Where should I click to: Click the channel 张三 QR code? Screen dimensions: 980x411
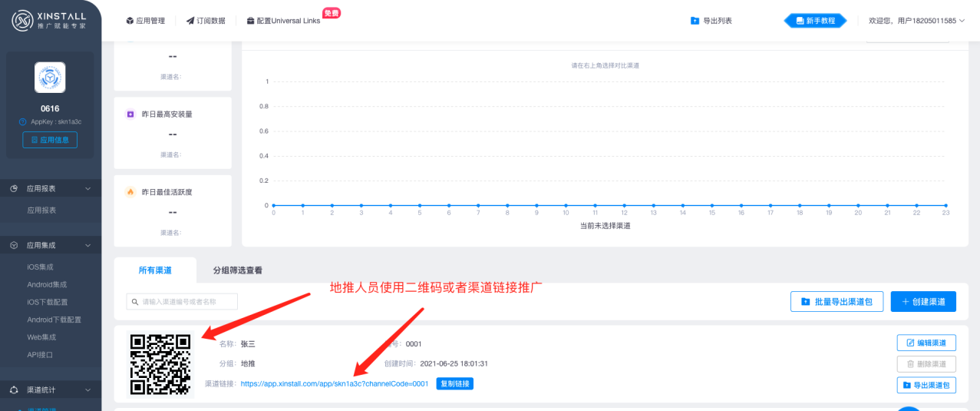[160, 364]
